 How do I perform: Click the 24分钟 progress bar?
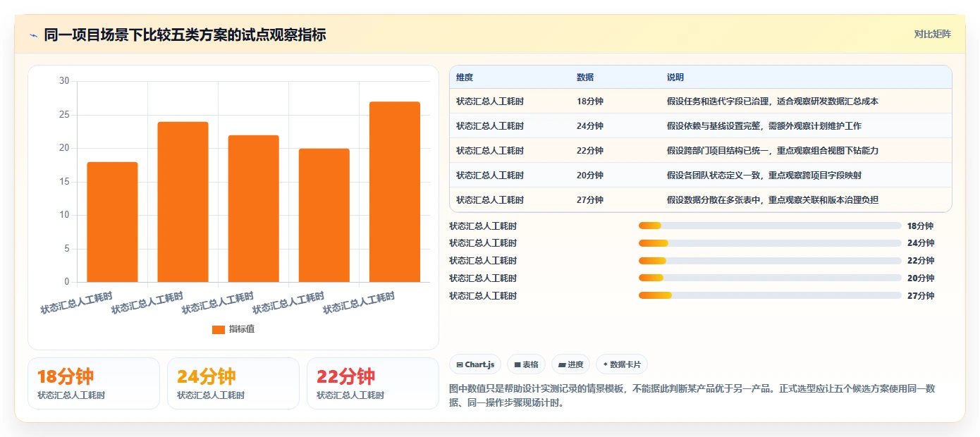[770, 243]
